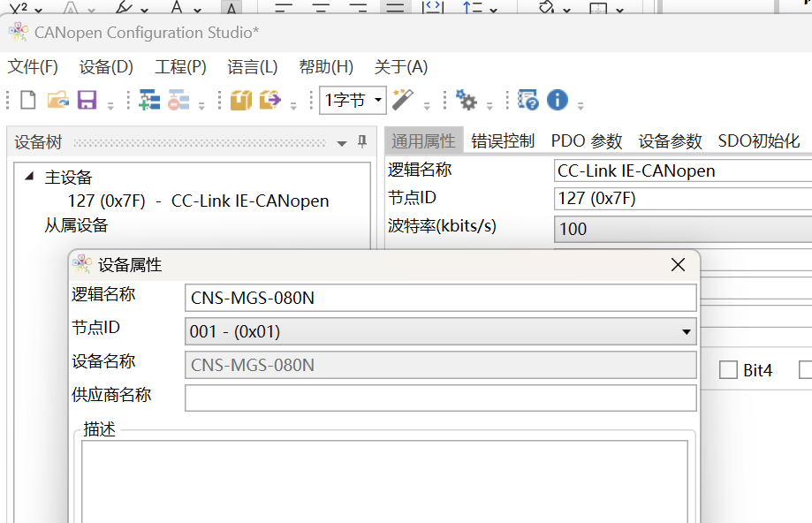Switch to the 通用属性 tab
This screenshot has height=523, width=812.
423,140
